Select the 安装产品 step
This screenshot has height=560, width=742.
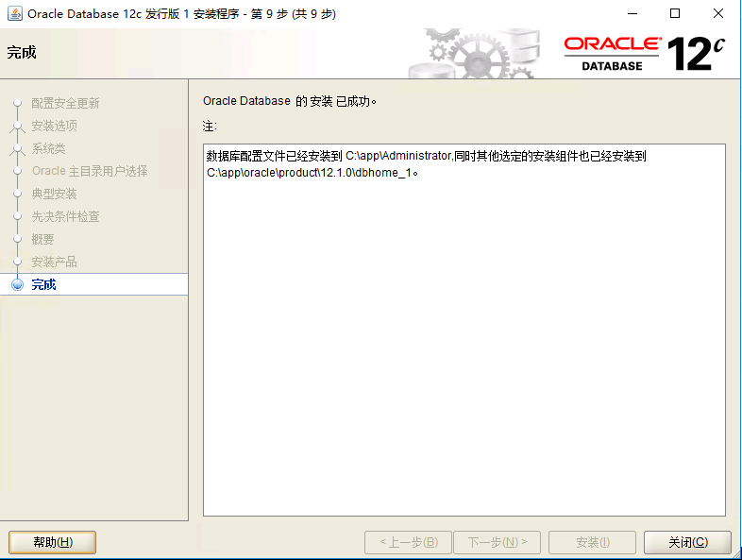pos(54,262)
